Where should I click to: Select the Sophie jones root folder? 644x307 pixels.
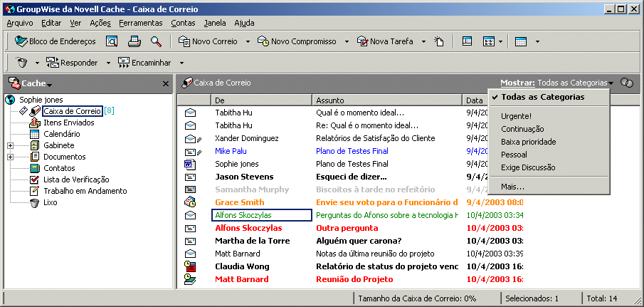pyautogui.click(x=41, y=100)
